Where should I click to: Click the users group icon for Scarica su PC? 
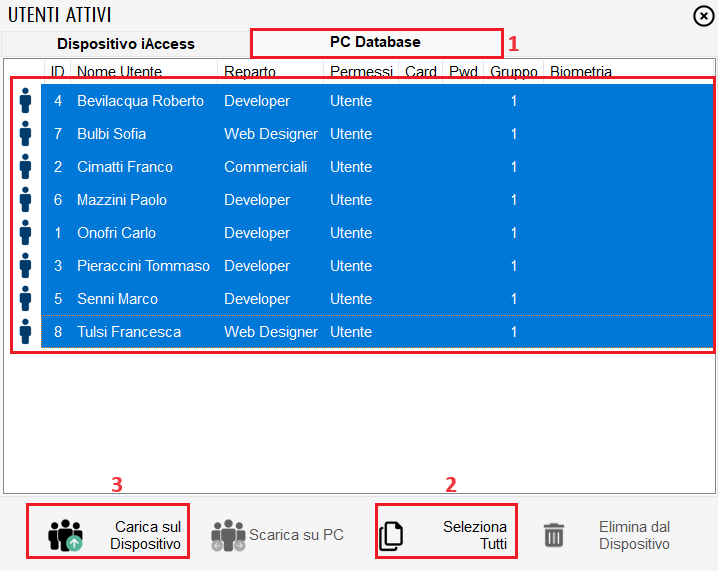[228, 535]
